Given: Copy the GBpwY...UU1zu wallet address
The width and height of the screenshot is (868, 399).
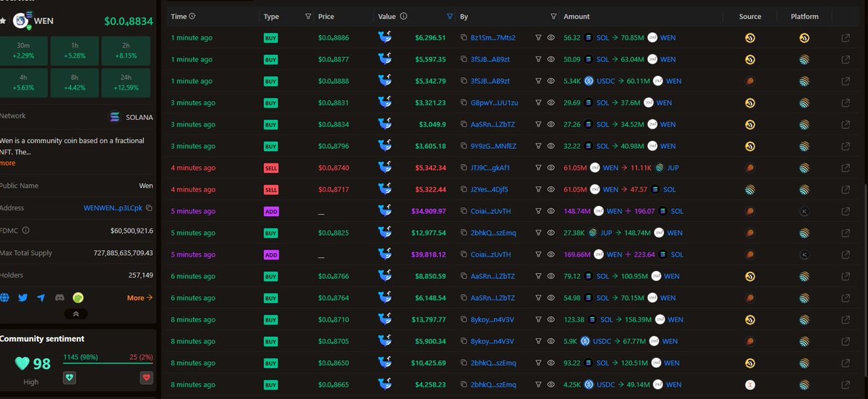Looking at the screenshot, I should pyautogui.click(x=464, y=103).
